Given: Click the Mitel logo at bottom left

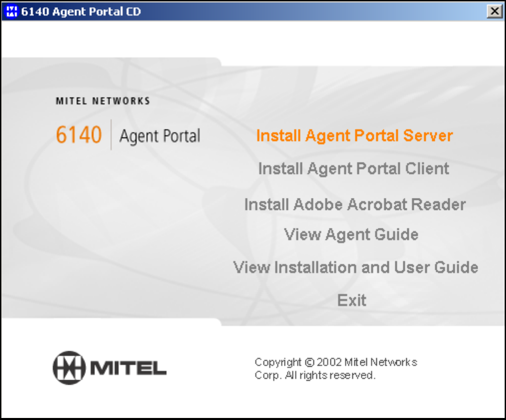Looking at the screenshot, I should click(110, 367).
